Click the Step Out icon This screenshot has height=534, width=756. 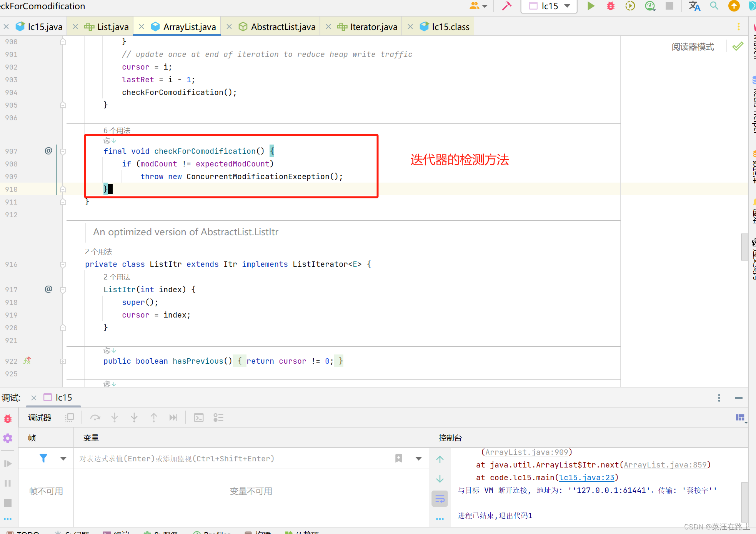click(154, 418)
